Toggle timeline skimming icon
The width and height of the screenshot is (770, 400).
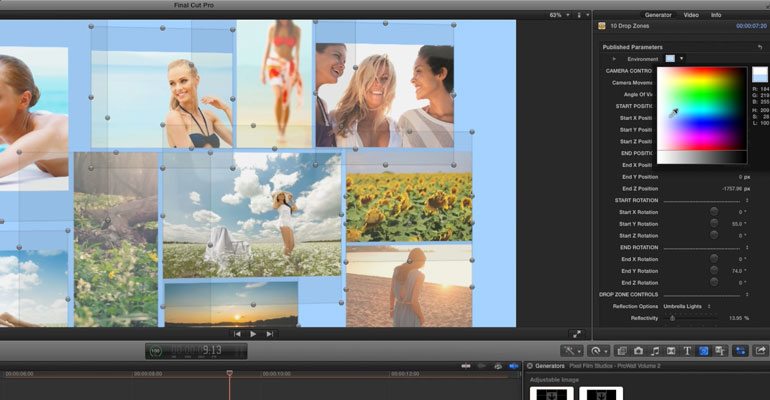466,366
